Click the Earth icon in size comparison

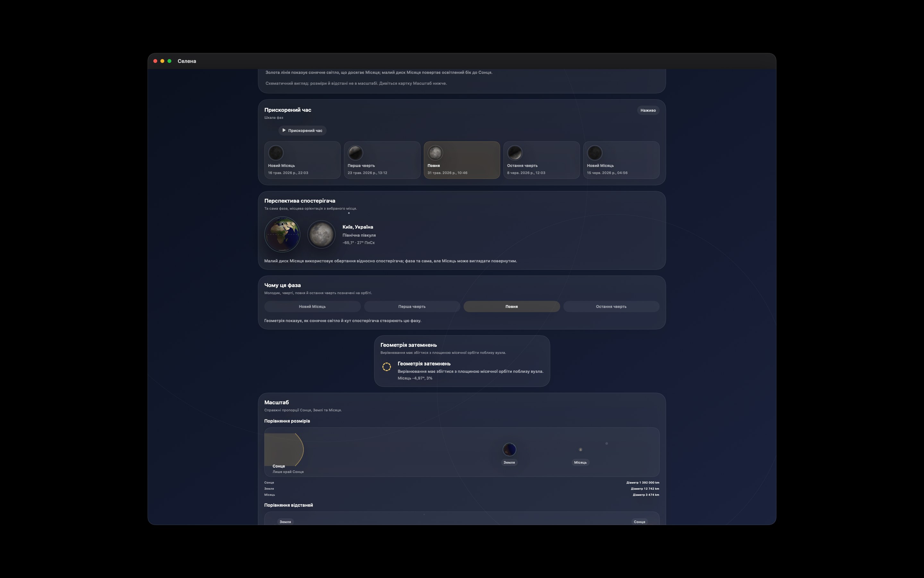click(509, 450)
